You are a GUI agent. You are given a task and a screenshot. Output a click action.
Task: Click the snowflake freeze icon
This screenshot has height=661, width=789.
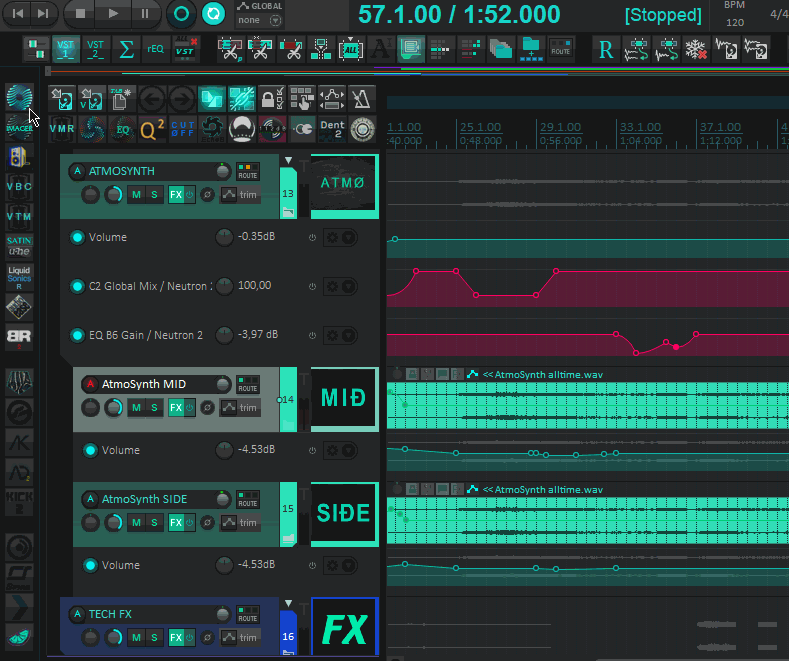(x=696, y=48)
